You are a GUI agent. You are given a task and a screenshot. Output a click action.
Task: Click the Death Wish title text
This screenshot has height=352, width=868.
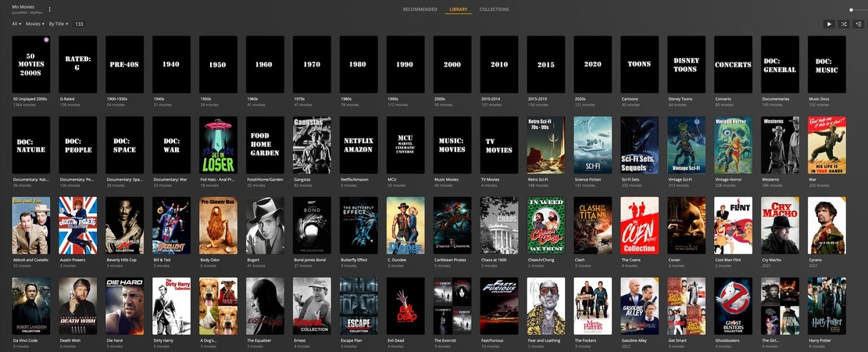click(70, 340)
